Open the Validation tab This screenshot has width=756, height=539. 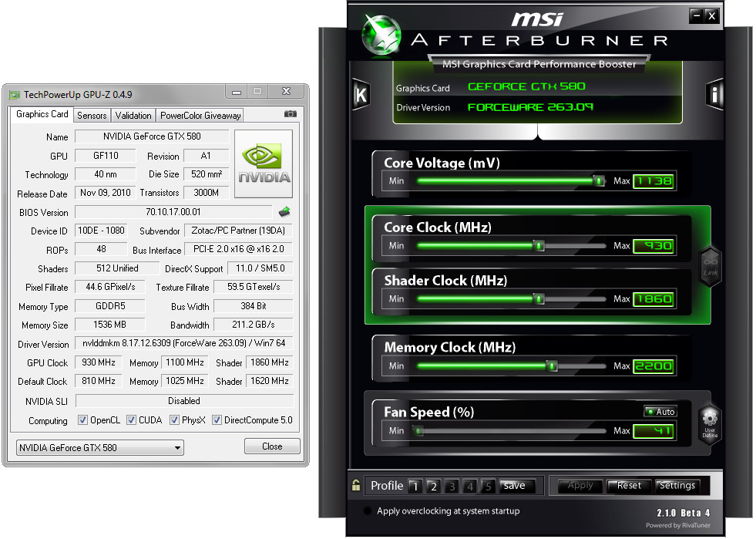pos(133,116)
